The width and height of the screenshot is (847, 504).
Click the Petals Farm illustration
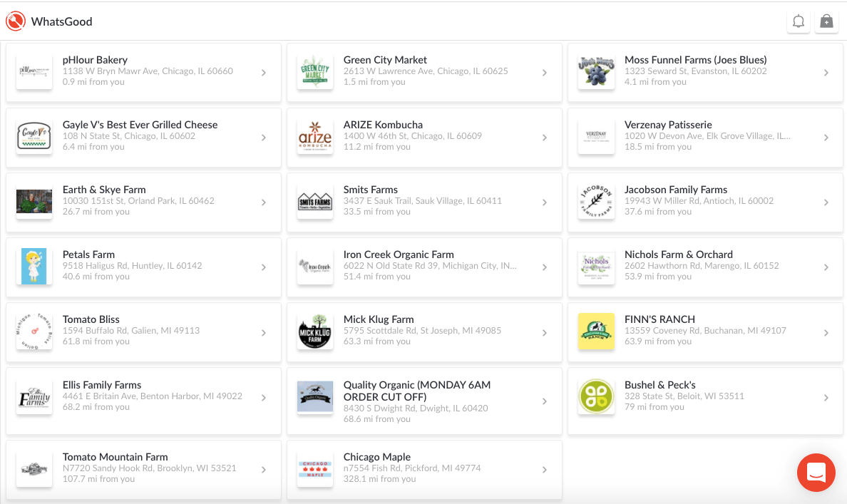coord(34,267)
